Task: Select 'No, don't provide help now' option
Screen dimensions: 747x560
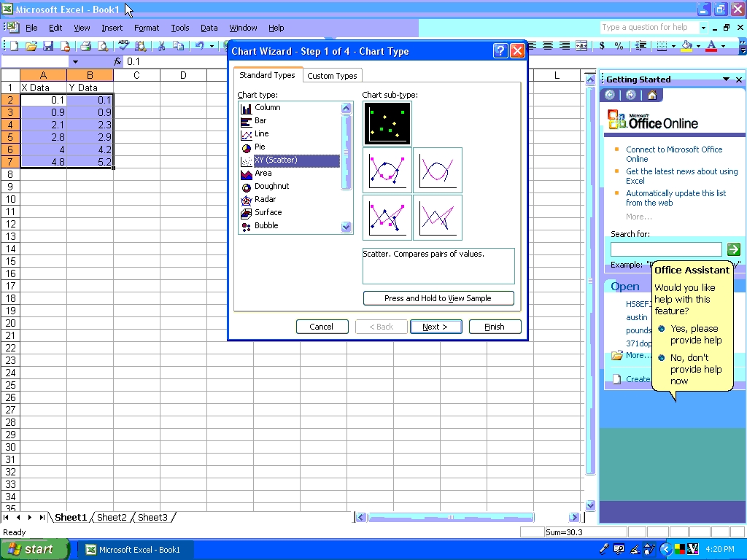Action: pos(696,369)
